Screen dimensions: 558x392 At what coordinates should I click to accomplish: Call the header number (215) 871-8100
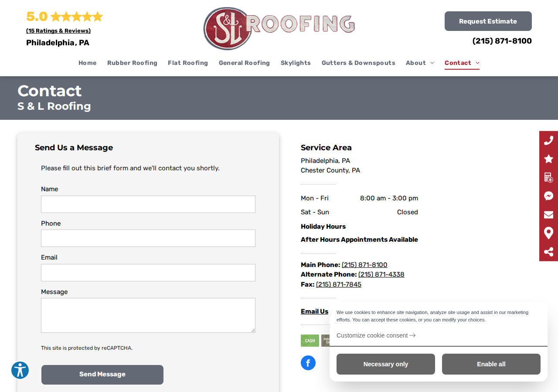[502, 41]
